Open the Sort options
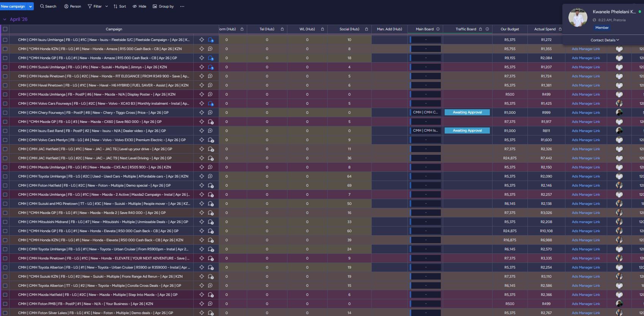Image resolution: width=644 pixels, height=316 pixels. point(120,6)
